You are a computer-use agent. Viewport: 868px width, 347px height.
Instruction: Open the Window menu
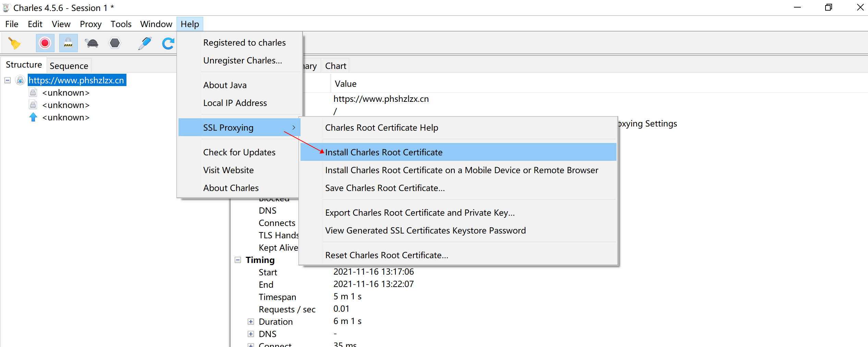click(156, 24)
